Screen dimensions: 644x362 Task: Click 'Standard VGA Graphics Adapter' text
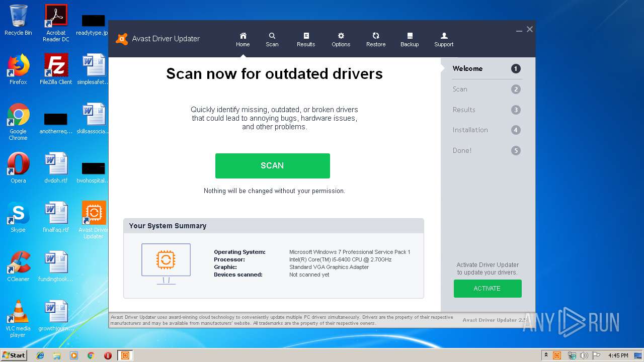pos(329,267)
